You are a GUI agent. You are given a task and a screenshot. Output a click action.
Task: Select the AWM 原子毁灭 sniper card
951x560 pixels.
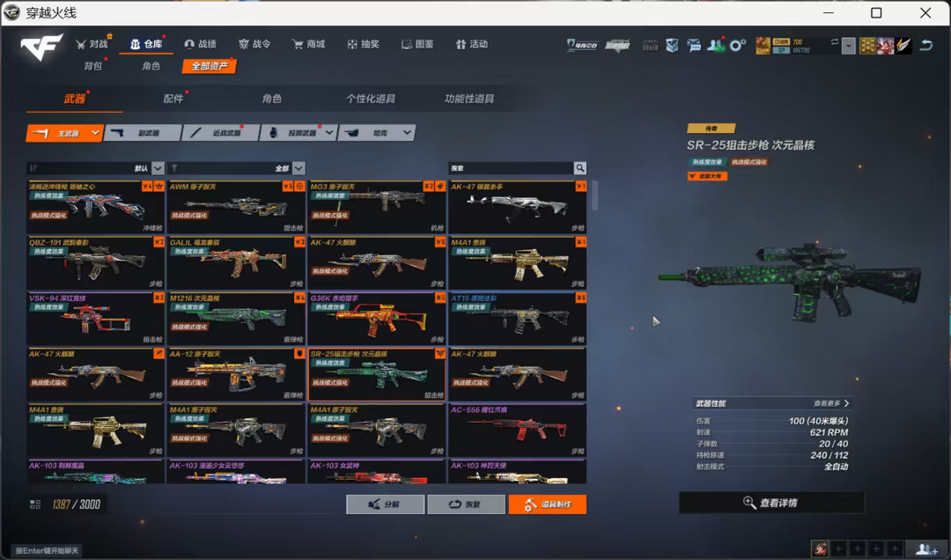(236, 207)
